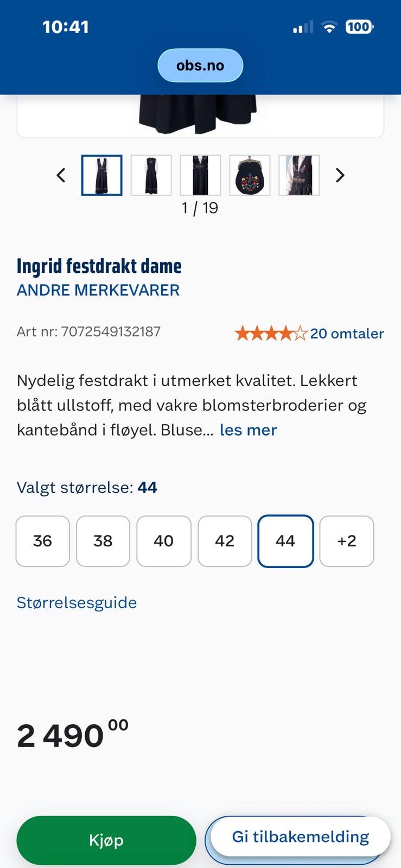
Task: Expand the description with 'les mer'
Action: [x=247, y=430]
